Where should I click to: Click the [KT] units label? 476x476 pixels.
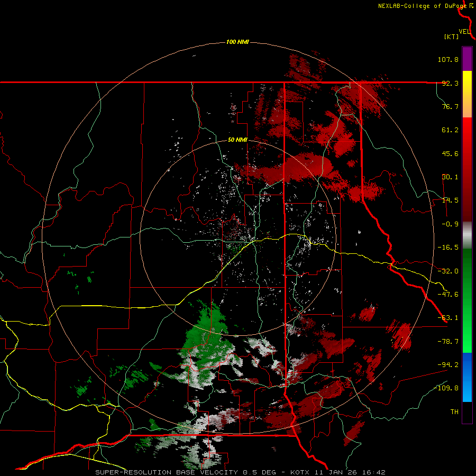tap(452, 36)
